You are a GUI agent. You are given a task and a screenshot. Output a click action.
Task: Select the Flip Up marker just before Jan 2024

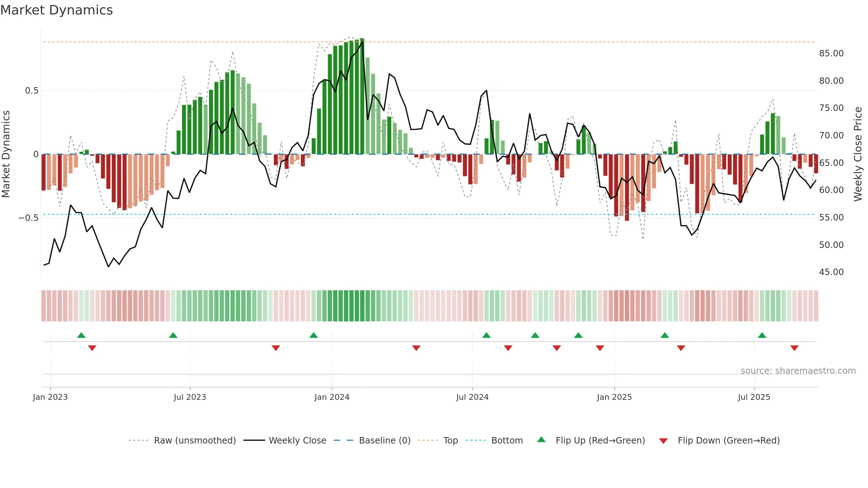(314, 335)
